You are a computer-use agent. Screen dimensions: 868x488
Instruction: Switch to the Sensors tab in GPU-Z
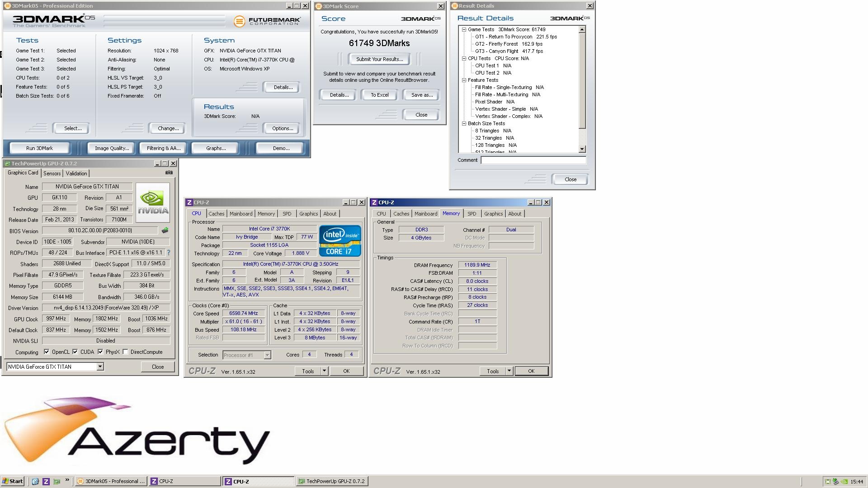click(x=52, y=174)
